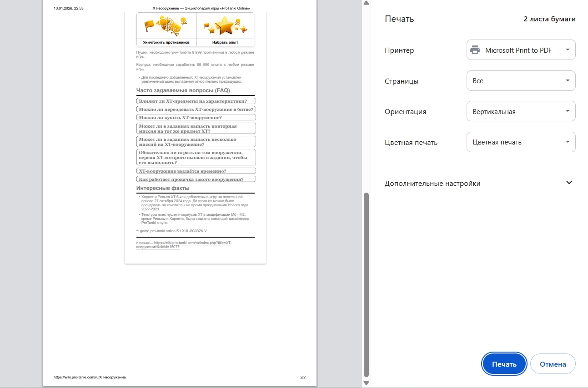
Task: Click the preview scrollbar's up arrow
Action: (366, 3)
